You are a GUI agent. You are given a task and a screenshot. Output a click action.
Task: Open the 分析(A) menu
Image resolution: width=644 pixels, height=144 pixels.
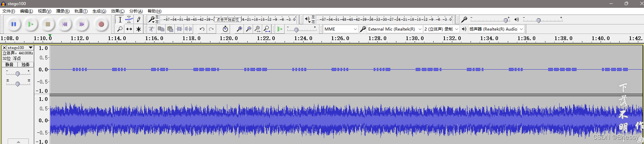click(x=136, y=11)
